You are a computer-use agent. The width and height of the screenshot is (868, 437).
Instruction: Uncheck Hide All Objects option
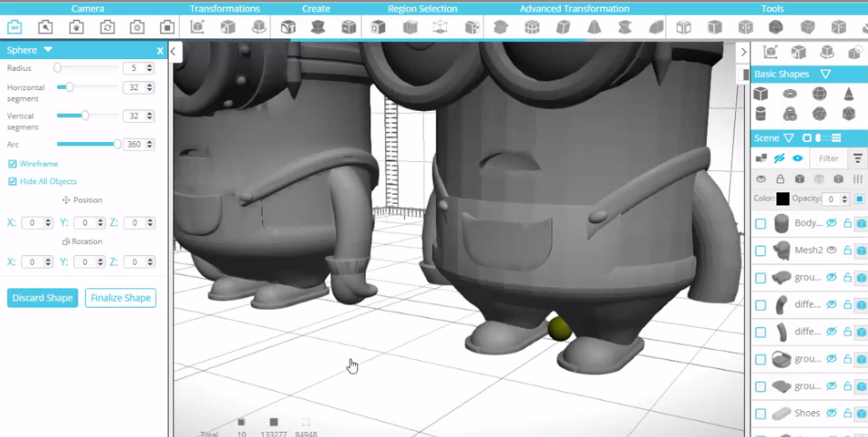click(x=12, y=181)
